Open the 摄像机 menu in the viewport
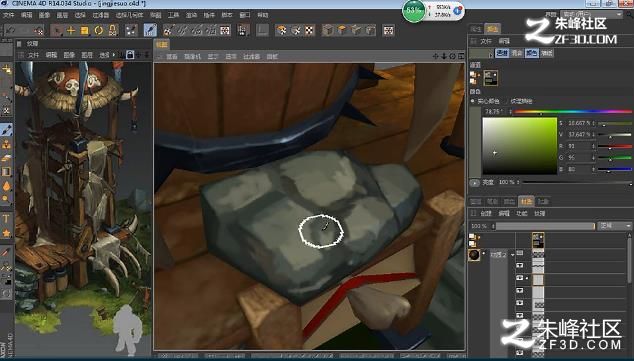 coord(192,57)
